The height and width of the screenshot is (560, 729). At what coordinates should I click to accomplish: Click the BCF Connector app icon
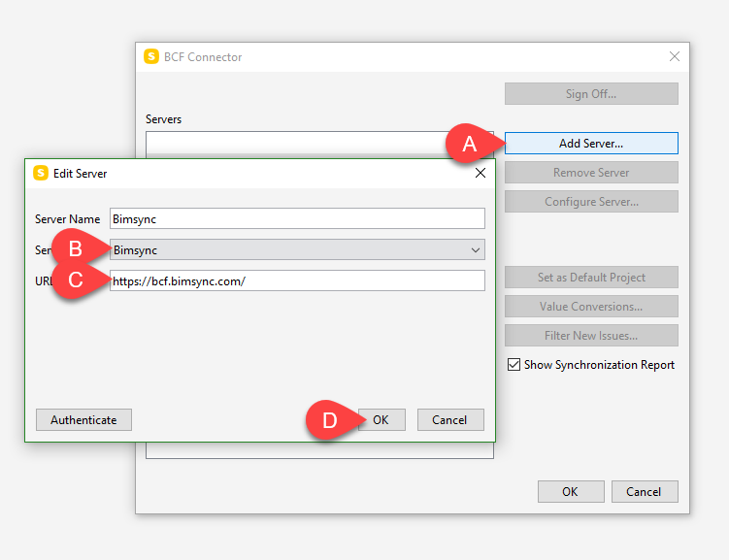click(151, 56)
